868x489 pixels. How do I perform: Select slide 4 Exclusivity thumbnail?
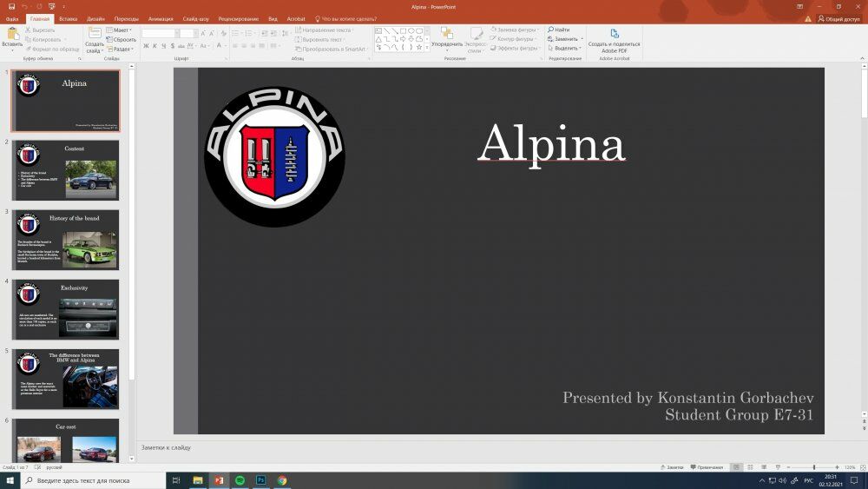coord(65,309)
